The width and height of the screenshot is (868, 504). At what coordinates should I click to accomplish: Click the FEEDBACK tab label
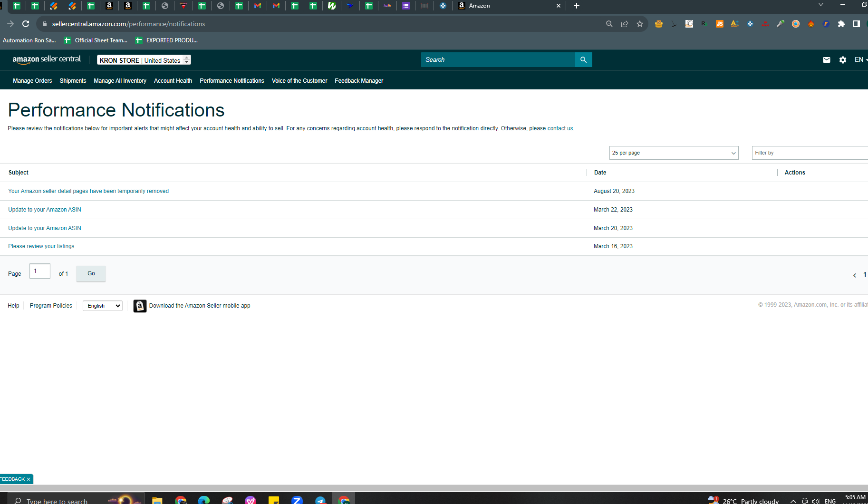(12, 479)
